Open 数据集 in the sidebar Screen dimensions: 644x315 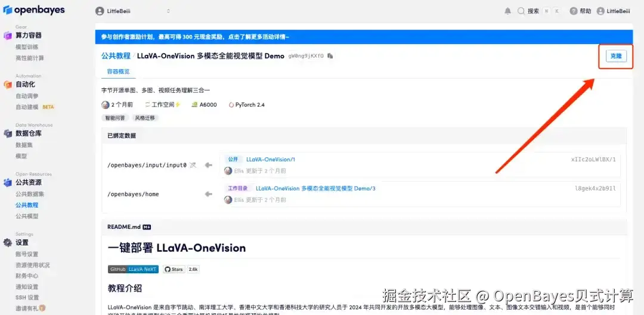point(24,145)
